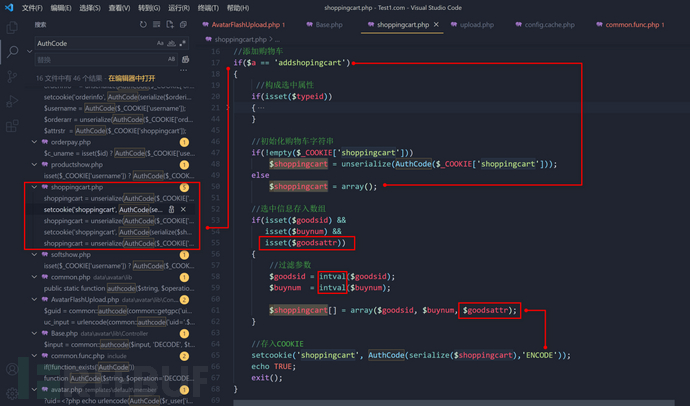The image size is (690, 406).
Task: Click the Replace All icon
Action: (186, 59)
